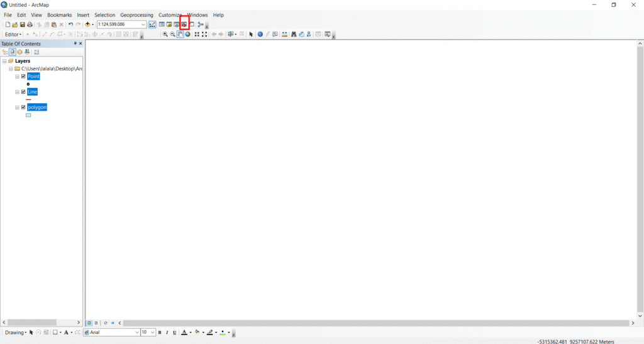Open the Insert menu

[x=83, y=14]
